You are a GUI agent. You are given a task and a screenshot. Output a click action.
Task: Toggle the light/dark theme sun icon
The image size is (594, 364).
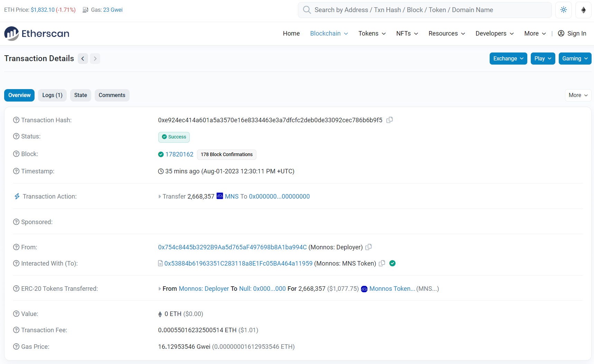pyautogui.click(x=564, y=10)
